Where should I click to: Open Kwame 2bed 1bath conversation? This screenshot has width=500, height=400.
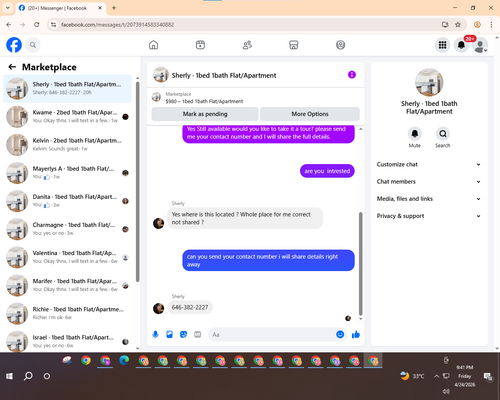point(67,117)
